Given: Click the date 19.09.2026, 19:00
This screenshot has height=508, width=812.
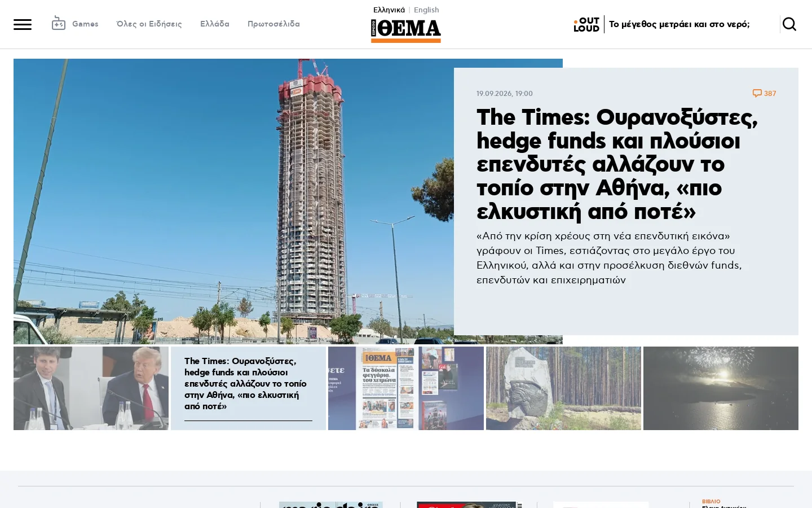Looking at the screenshot, I should (505, 94).
